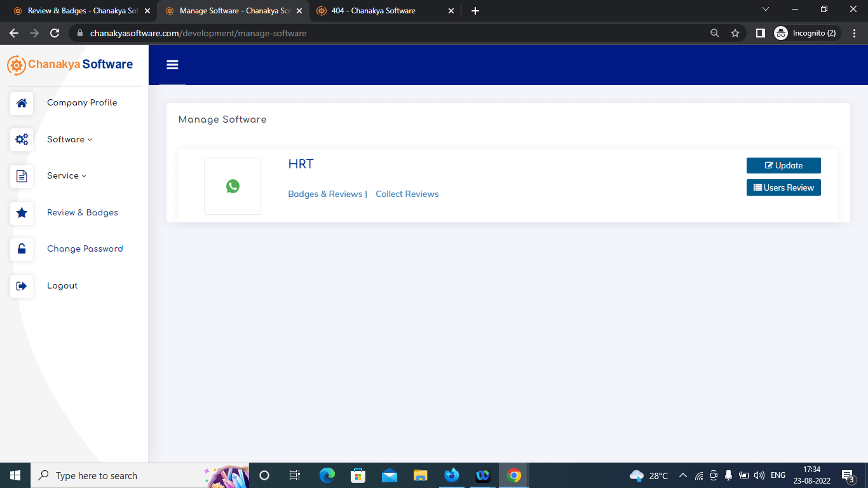Click the Company Profile home icon
The width and height of the screenshot is (868, 488).
point(22,103)
